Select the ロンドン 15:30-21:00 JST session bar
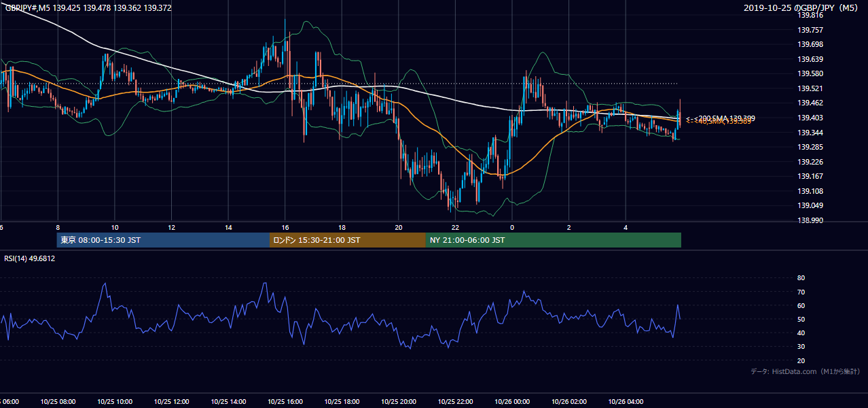Viewport: 868px width, 408px height. 348,240
